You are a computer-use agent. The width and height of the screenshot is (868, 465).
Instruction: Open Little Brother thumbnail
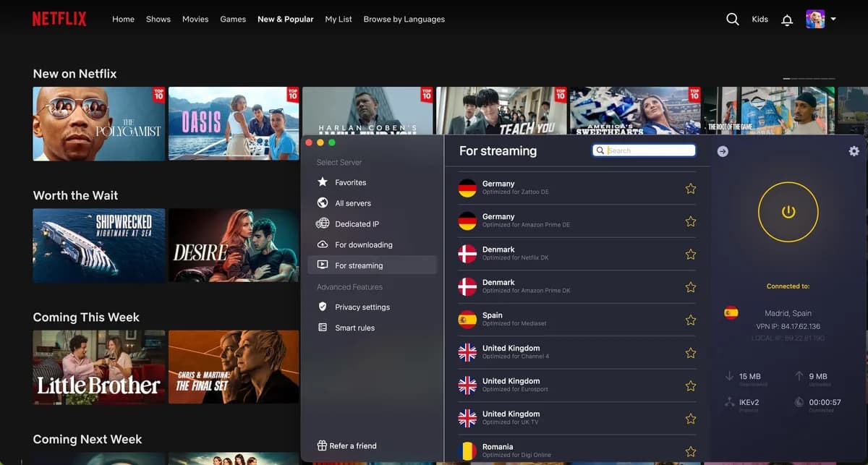[99, 367]
